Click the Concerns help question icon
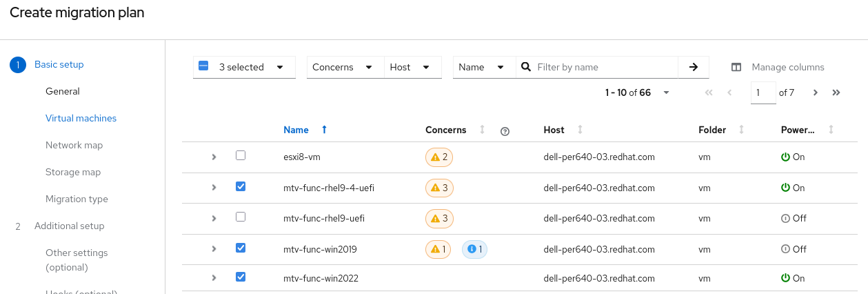 point(505,131)
